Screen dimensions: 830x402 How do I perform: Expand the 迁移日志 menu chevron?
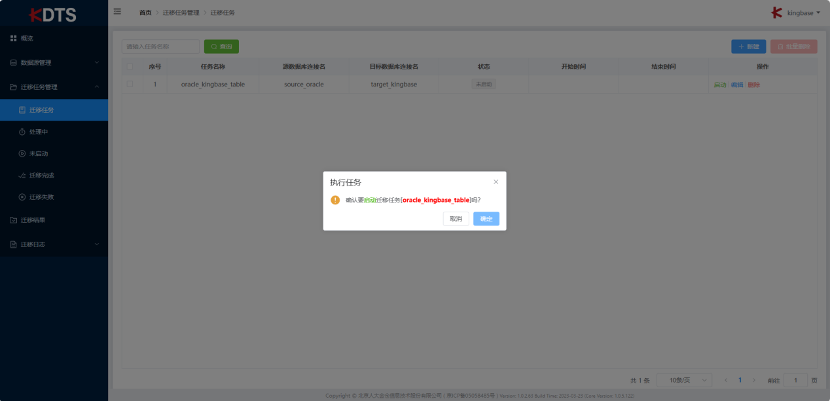[96, 244]
